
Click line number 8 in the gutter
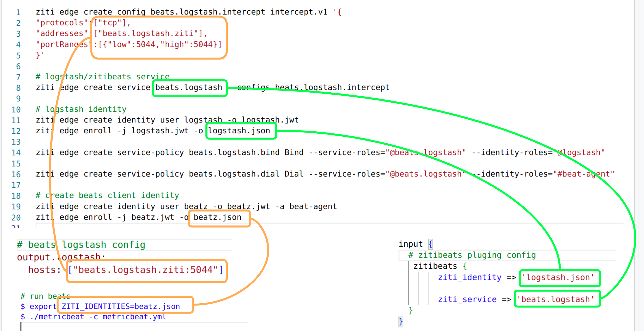coord(18,88)
